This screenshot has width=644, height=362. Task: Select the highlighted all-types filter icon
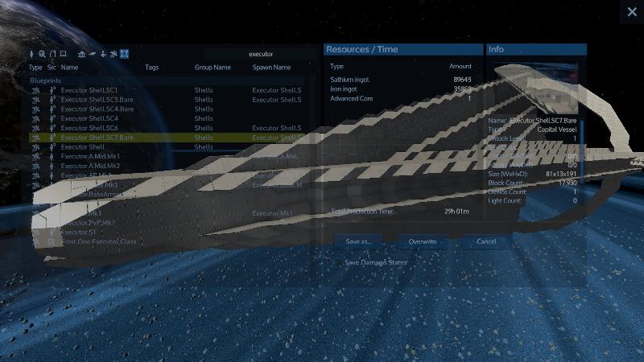(124, 54)
